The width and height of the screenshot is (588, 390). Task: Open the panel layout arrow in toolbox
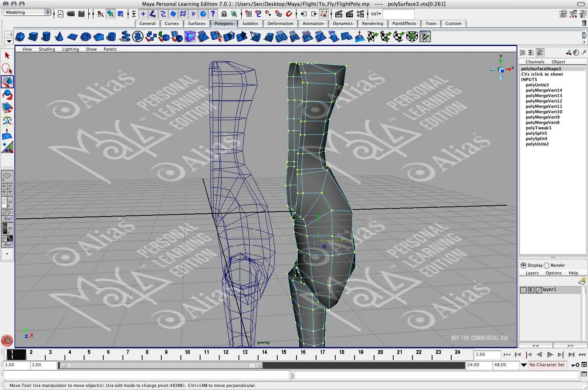tap(7, 254)
